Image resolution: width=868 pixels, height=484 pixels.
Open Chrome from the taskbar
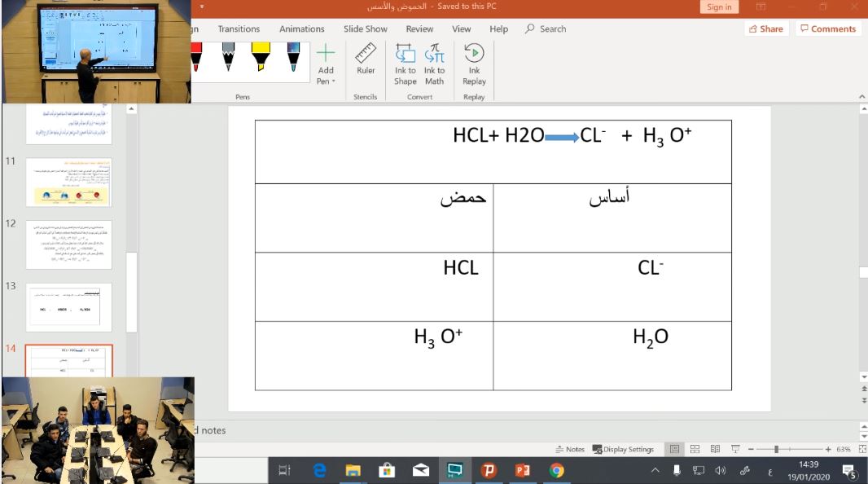click(557, 470)
